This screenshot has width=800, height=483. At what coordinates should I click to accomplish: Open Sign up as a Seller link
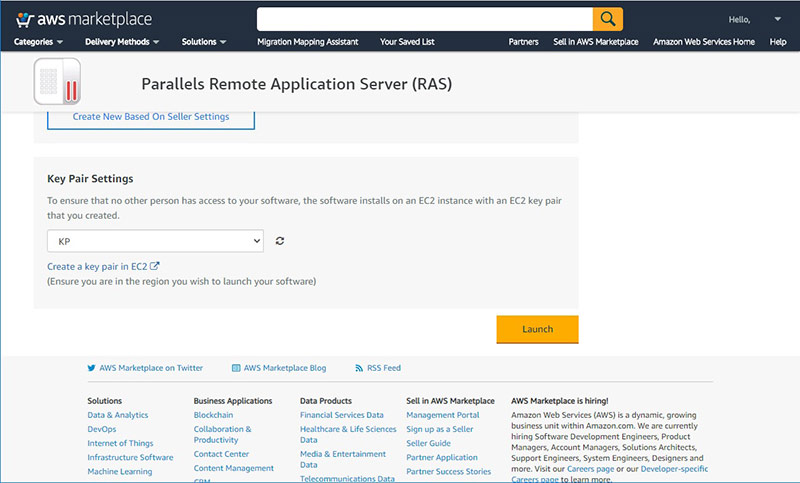coord(440,429)
